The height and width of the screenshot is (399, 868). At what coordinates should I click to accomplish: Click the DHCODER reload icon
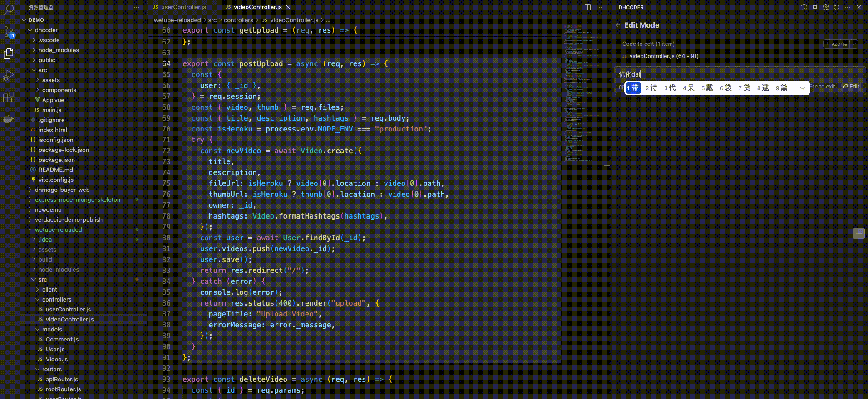click(837, 7)
